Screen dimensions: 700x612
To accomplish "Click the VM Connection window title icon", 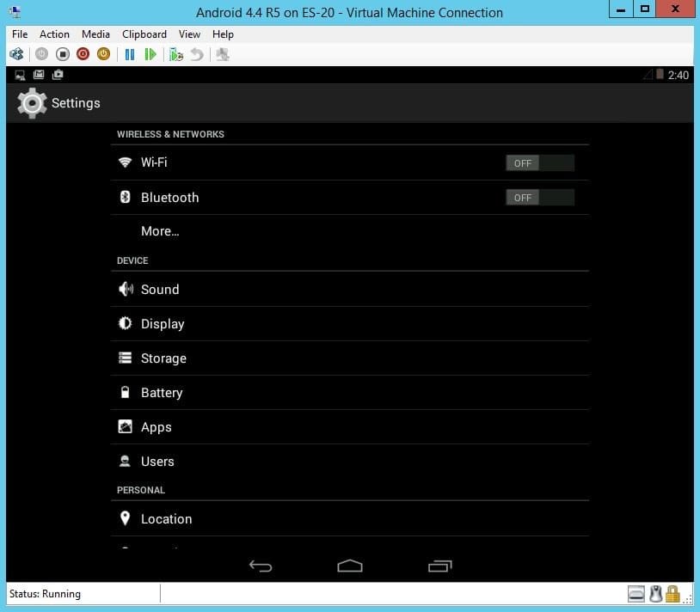I will (x=15, y=12).
